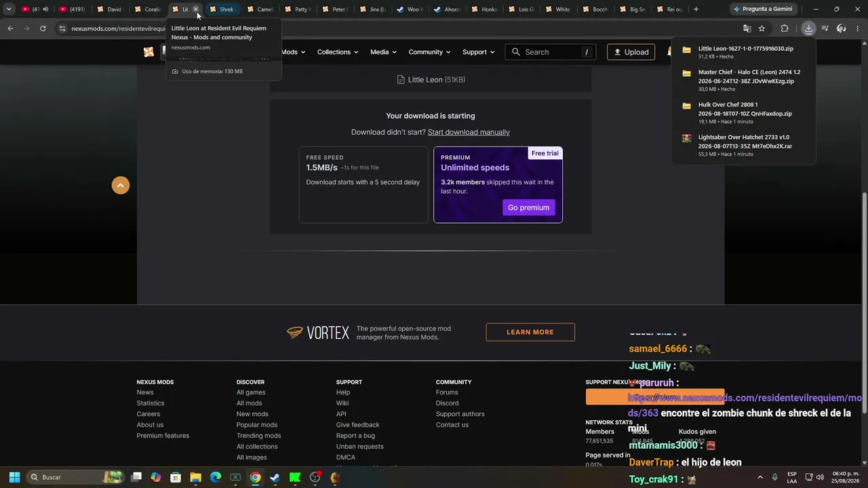868x488 pixels.
Task: Click the folder icon of Little Leon zip download
Action: [686, 50]
